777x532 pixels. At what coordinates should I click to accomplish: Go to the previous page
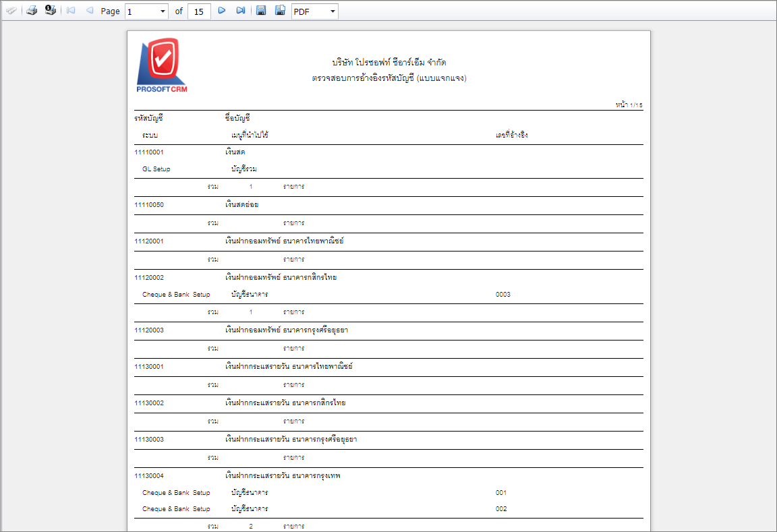(90, 10)
